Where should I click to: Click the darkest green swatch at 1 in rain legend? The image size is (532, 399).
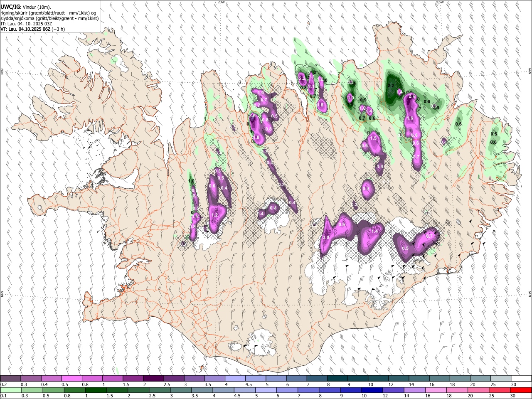coord(96,390)
